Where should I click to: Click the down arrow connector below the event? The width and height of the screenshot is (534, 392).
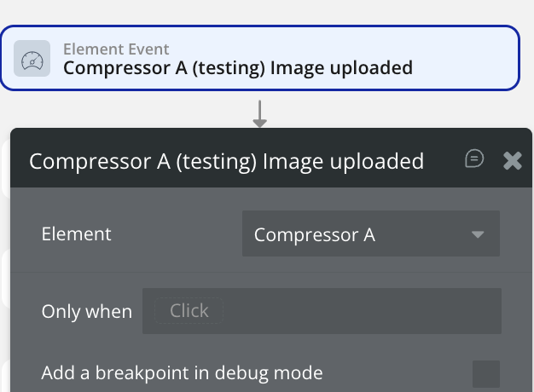(x=260, y=115)
